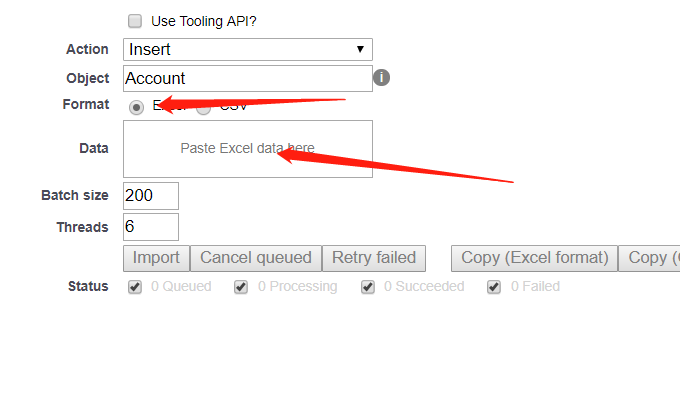Click the Cancel queued button
Screen dimensions: 680x407
(x=256, y=258)
